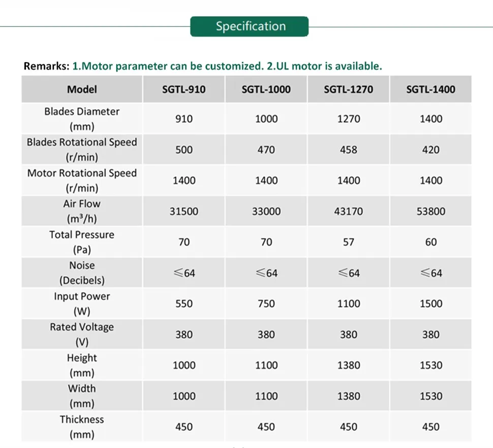Click the green Specification header badge
The height and width of the screenshot is (448, 493).
(x=250, y=26)
